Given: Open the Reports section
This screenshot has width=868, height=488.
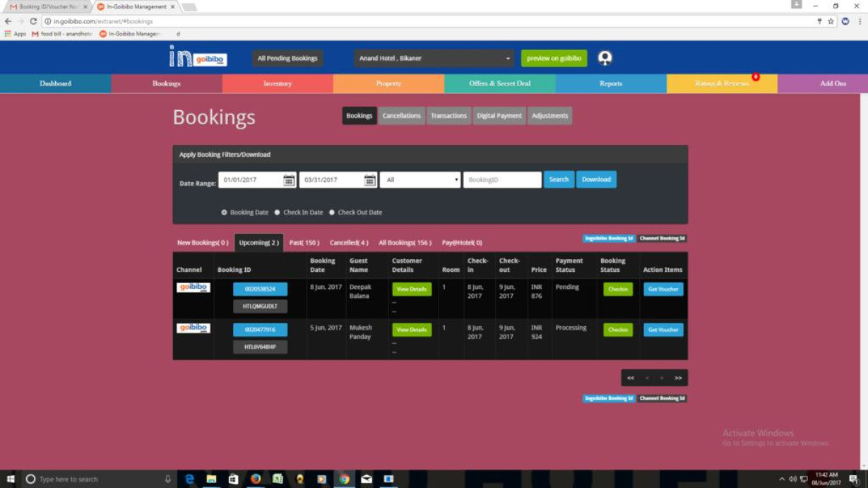Looking at the screenshot, I should [x=611, y=83].
